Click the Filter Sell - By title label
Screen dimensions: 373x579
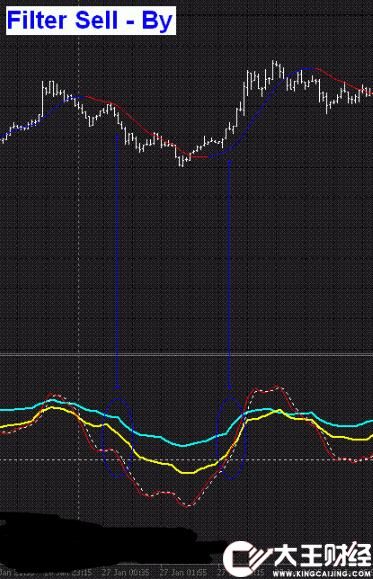(90, 21)
